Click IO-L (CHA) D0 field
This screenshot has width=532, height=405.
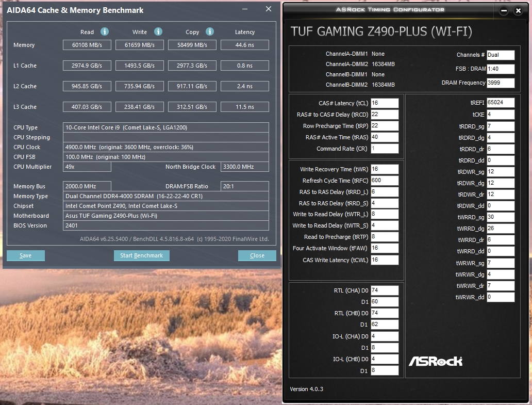pyautogui.click(x=385, y=336)
